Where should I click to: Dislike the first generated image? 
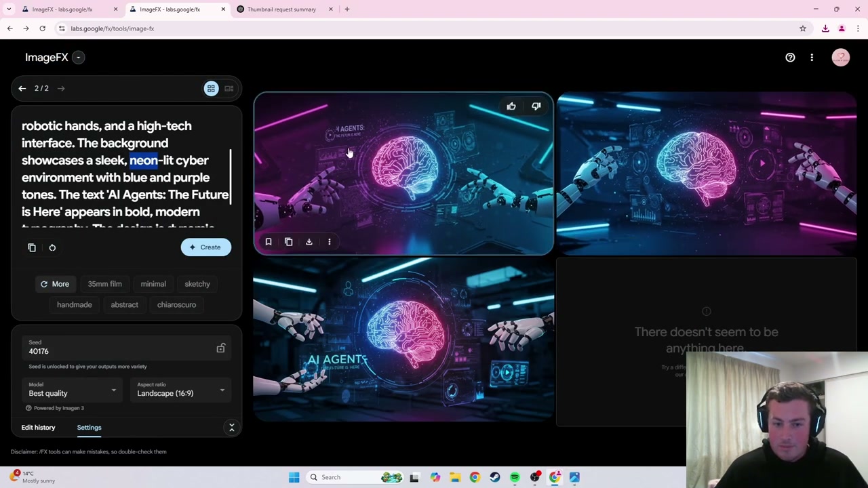point(536,106)
